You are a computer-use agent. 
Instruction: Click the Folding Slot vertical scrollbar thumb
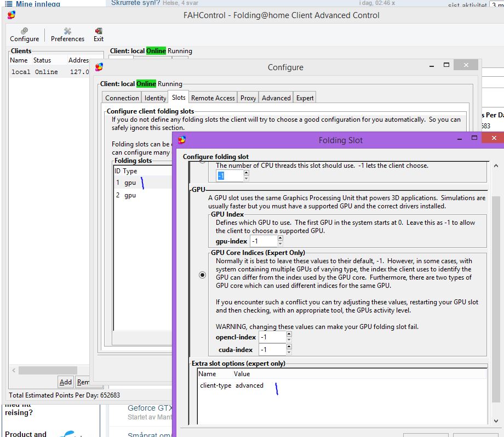(496, 299)
